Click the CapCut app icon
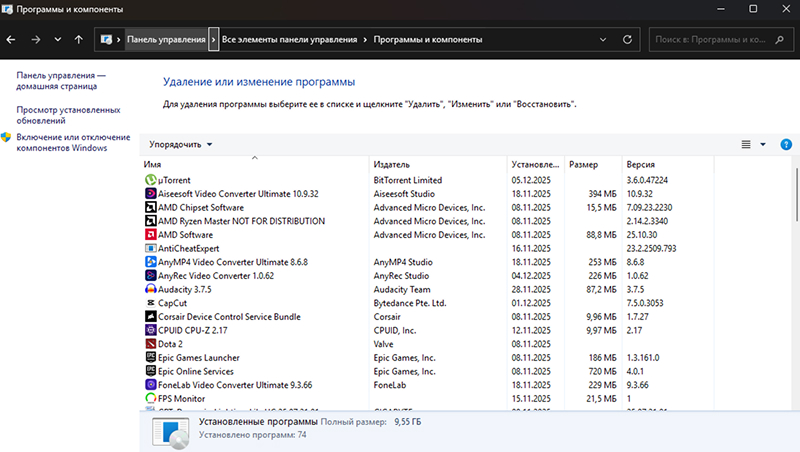This screenshot has width=800, height=452. [150, 302]
